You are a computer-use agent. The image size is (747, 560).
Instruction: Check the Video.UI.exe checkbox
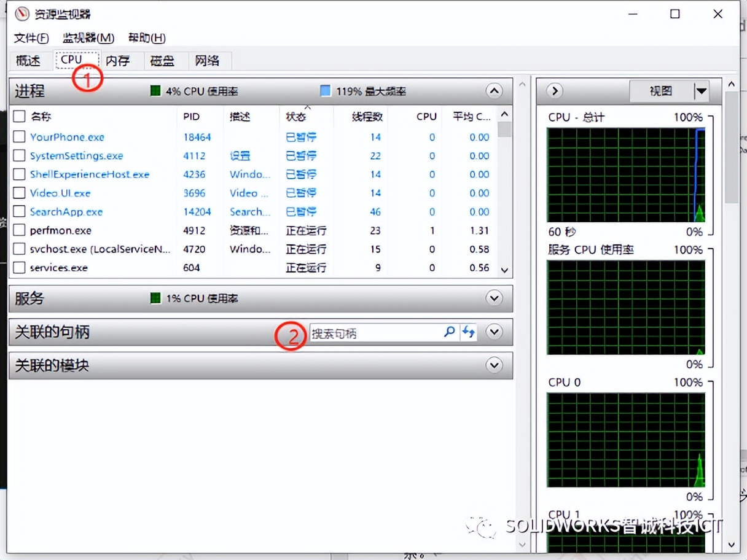[x=19, y=193]
